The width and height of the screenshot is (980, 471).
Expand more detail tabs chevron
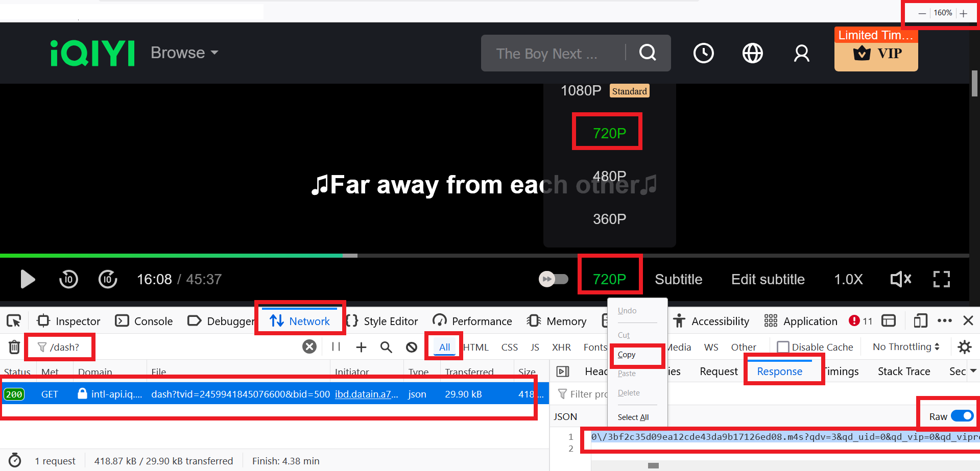[x=973, y=371]
